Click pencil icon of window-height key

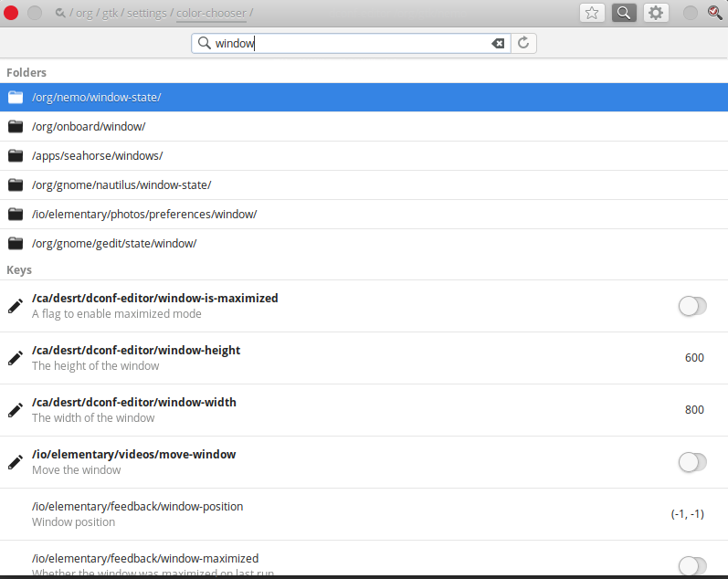[16, 358]
